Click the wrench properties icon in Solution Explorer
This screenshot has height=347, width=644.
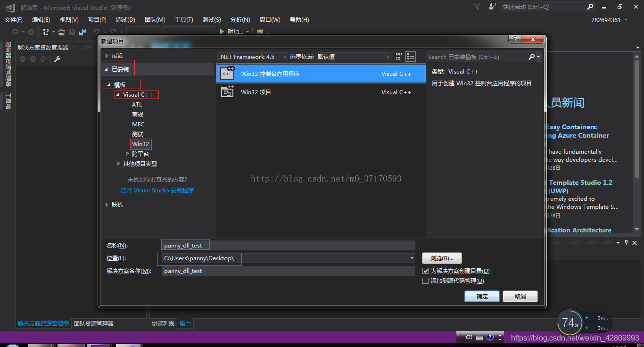coord(58,59)
